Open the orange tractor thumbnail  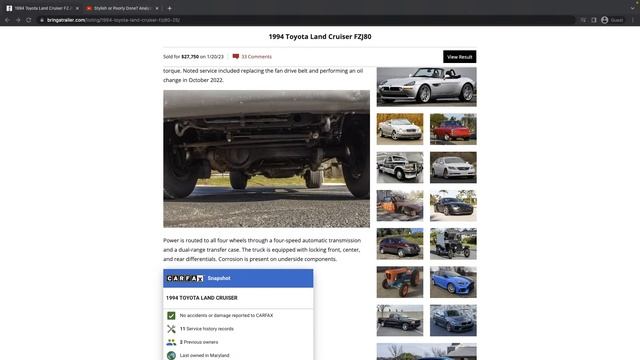pos(400,282)
